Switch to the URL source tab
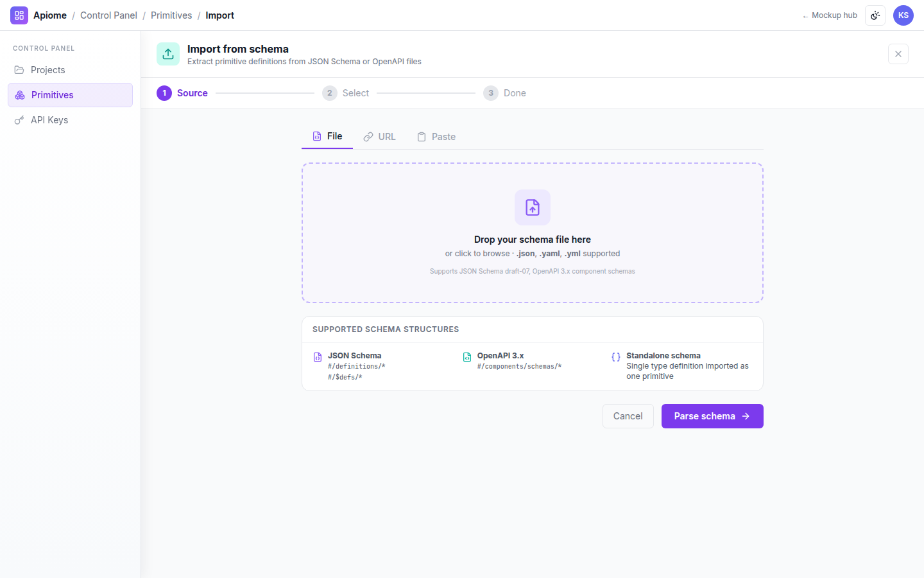 coord(379,137)
